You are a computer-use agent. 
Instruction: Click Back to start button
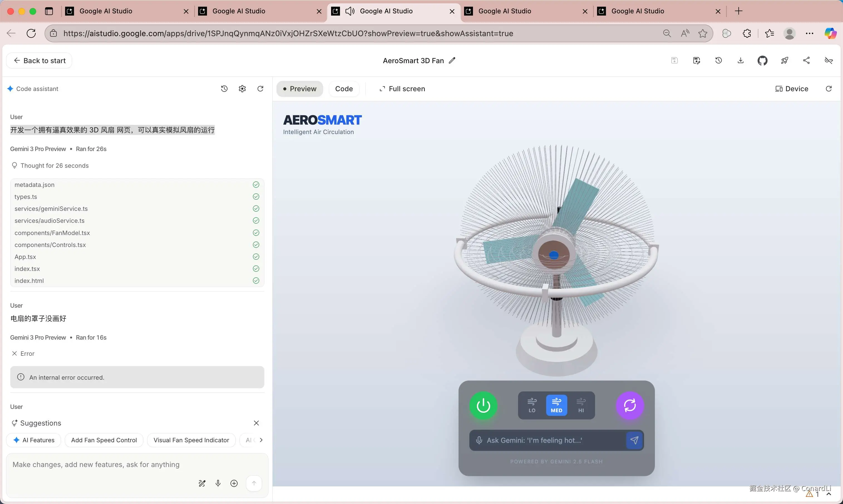point(40,61)
